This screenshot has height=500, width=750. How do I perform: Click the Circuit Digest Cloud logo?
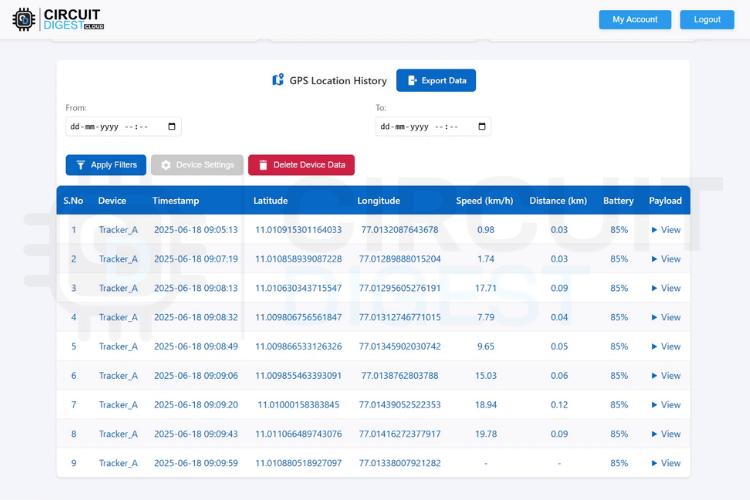[58, 19]
